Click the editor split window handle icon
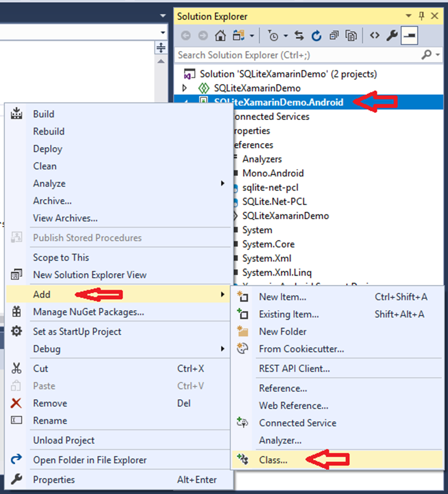 pos(161,47)
